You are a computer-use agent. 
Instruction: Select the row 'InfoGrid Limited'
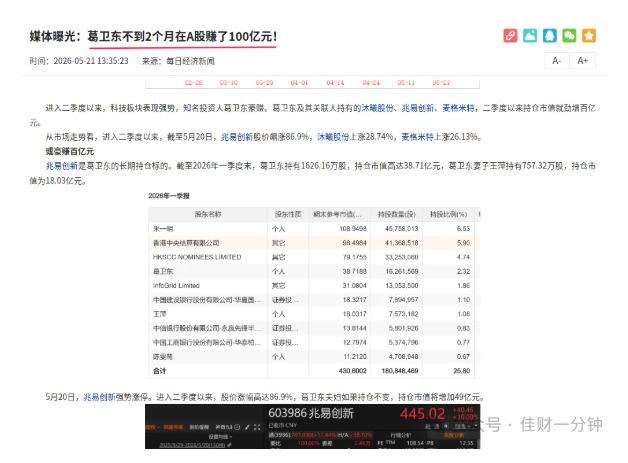click(x=314, y=286)
